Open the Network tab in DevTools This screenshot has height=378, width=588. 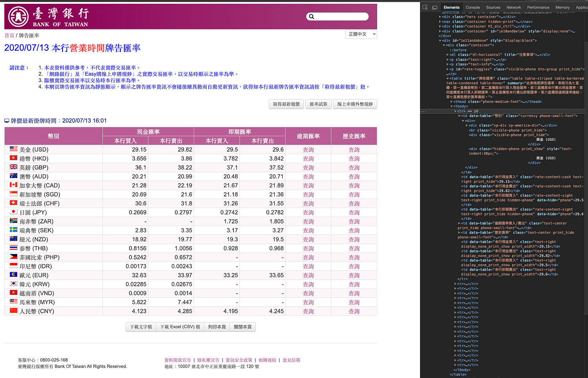coord(514,7)
